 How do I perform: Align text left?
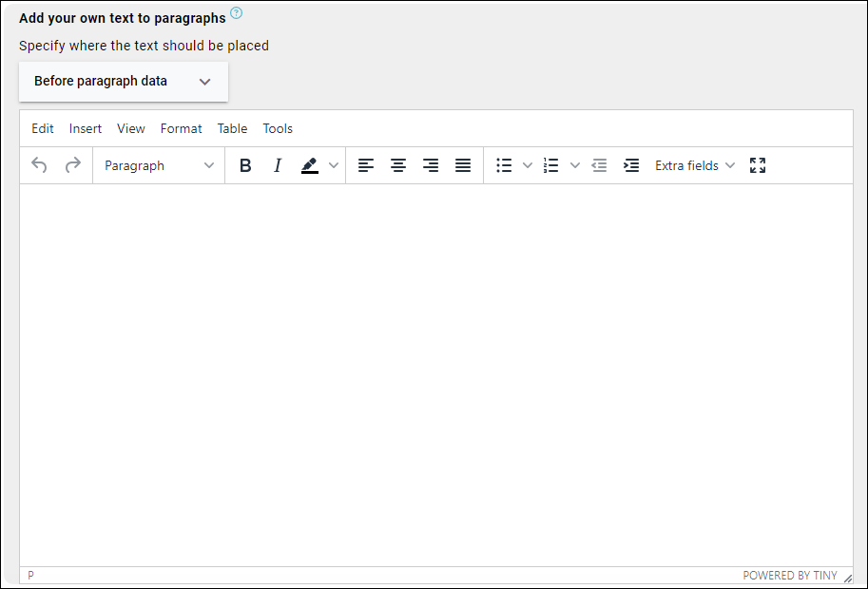click(366, 164)
